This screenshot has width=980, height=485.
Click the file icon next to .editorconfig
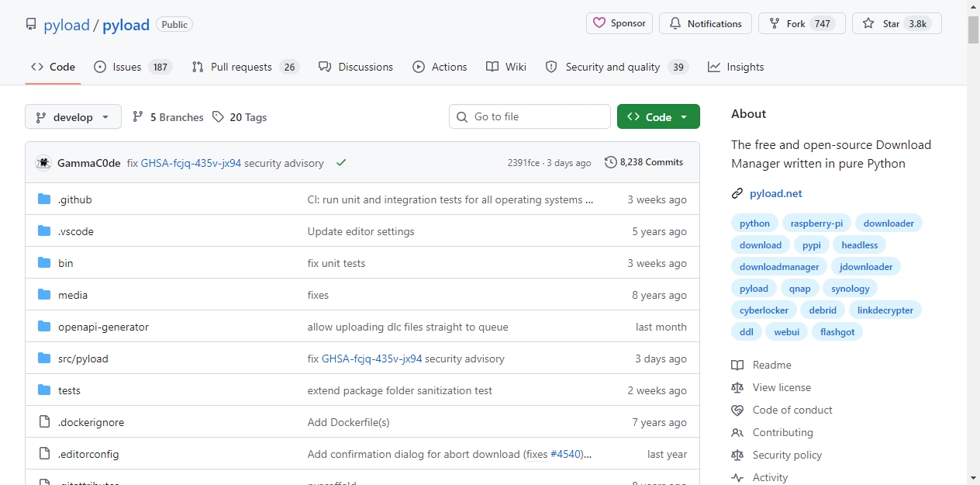tap(44, 454)
